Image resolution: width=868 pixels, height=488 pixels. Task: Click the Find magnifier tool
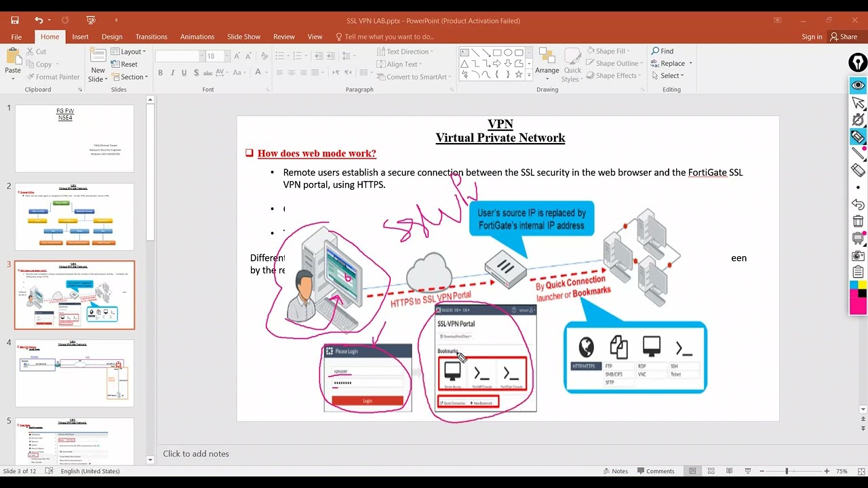[663, 51]
